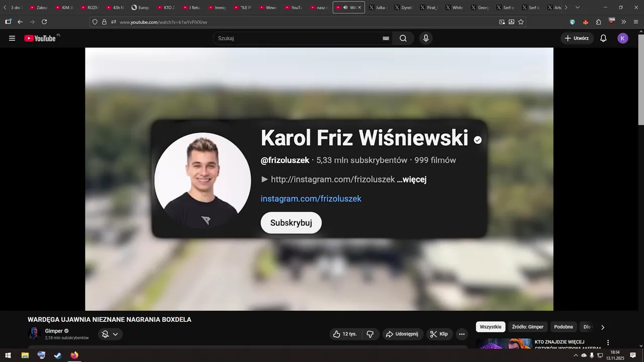
Task: Expand channel description with ...więcej
Action: [412, 179]
